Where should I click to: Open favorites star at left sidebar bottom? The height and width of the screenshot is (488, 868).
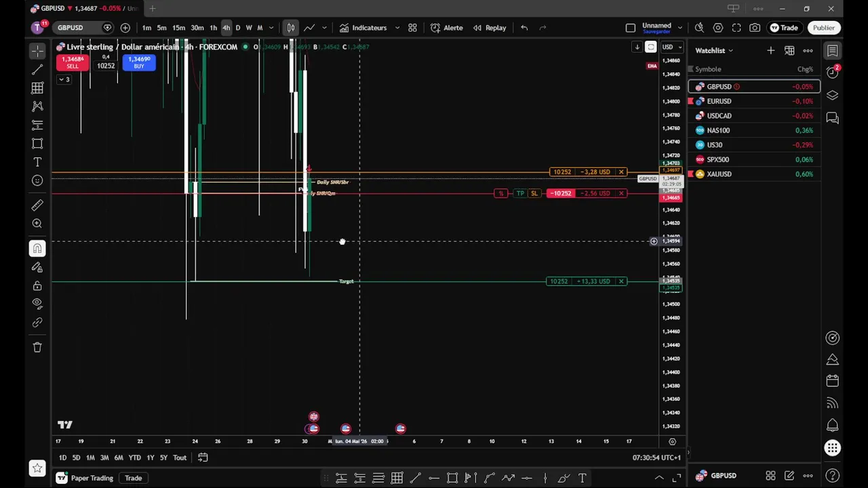coord(37,468)
